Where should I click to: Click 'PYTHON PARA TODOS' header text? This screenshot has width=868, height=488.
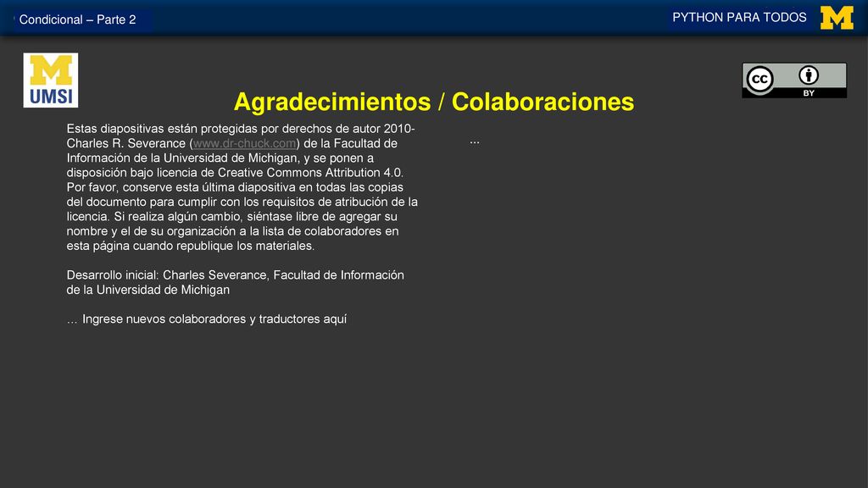pos(739,17)
